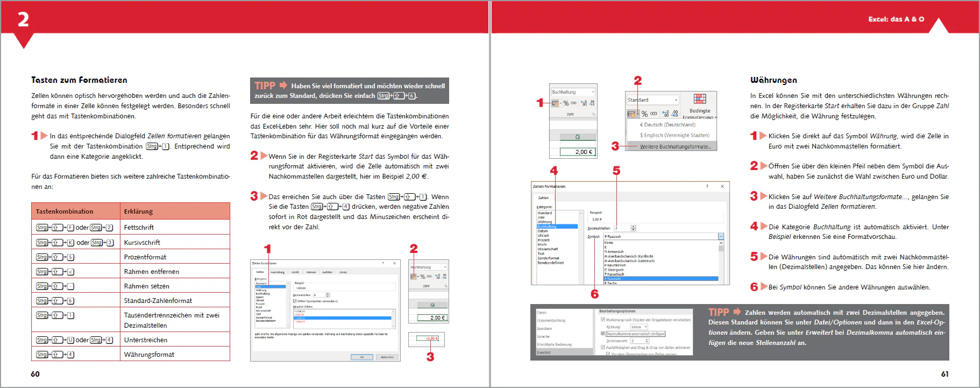Screen dimensions: 980x388
Task: Click currency icon in page 61 Buchhaltung snippet
Action: click(x=555, y=103)
